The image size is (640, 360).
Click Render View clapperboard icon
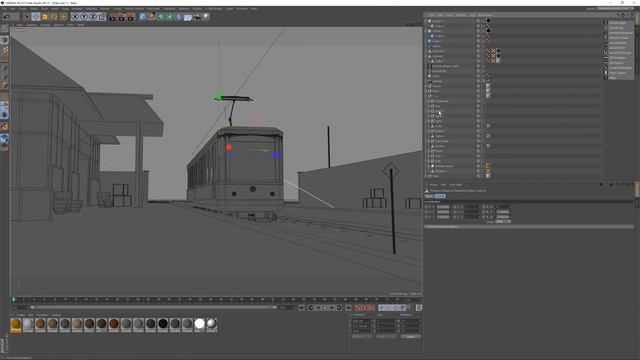pyautogui.click(x=113, y=17)
